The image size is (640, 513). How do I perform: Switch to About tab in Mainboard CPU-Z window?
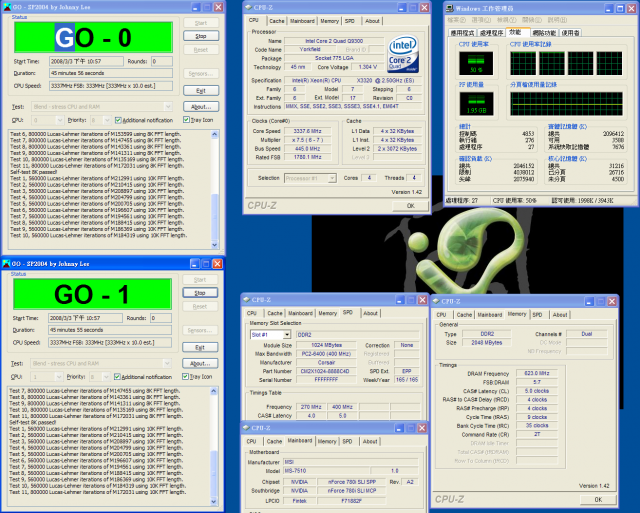coord(370,441)
